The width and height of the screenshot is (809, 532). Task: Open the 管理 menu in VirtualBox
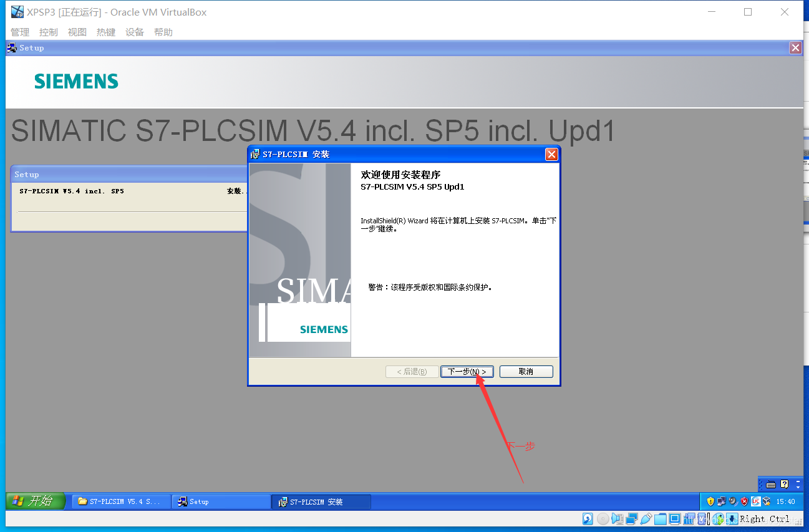20,32
